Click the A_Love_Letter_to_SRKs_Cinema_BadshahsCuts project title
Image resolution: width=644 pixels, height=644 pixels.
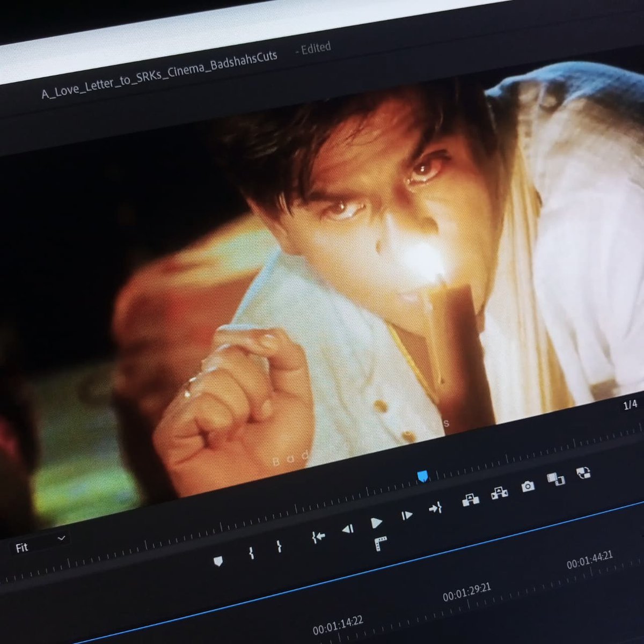(159, 75)
